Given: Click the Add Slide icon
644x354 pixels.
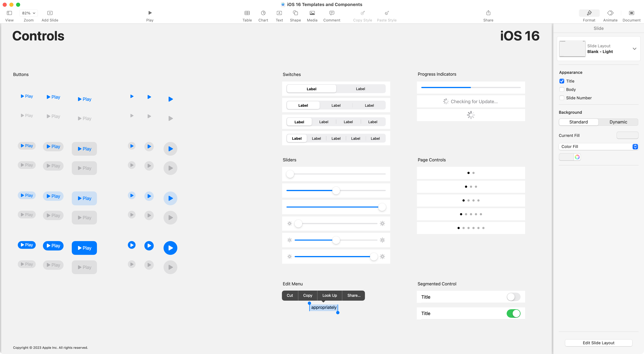Looking at the screenshot, I should pos(50,13).
